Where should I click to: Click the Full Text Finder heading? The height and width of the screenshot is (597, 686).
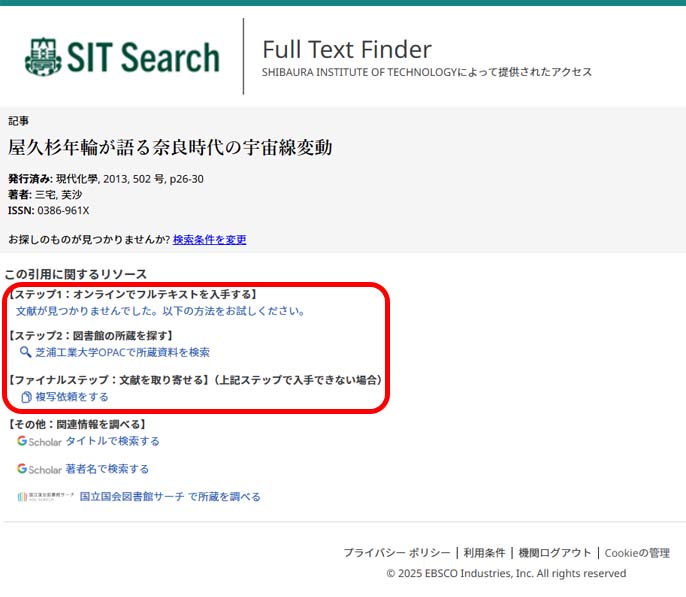(x=347, y=49)
